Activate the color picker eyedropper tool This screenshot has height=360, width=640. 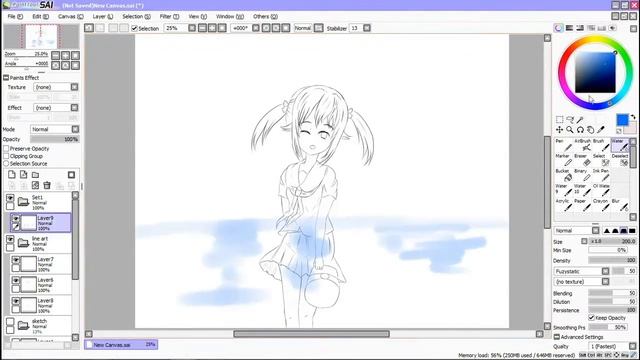click(x=601, y=130)
